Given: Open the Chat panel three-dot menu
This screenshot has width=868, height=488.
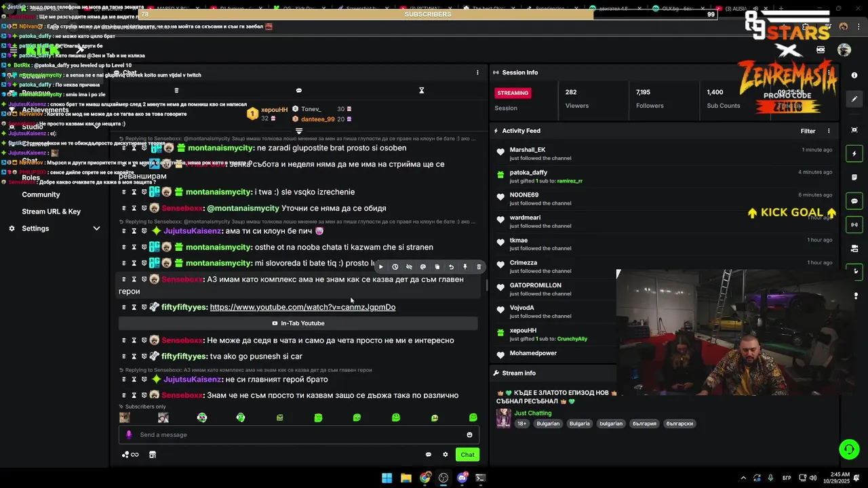Looking at the screenshot, I should coord(477,73).
